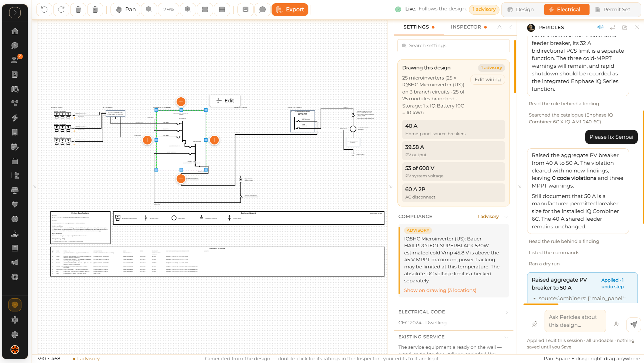Click Applied · 1 undo step link
Image resolution: width=644 pixels, height=363 pixels.
click(612, 283)
